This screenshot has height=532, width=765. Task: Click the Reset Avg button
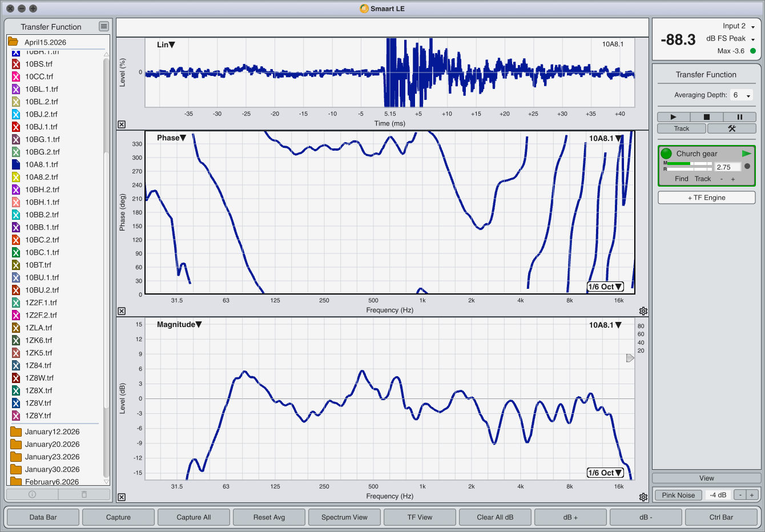[x=269, y=517]
